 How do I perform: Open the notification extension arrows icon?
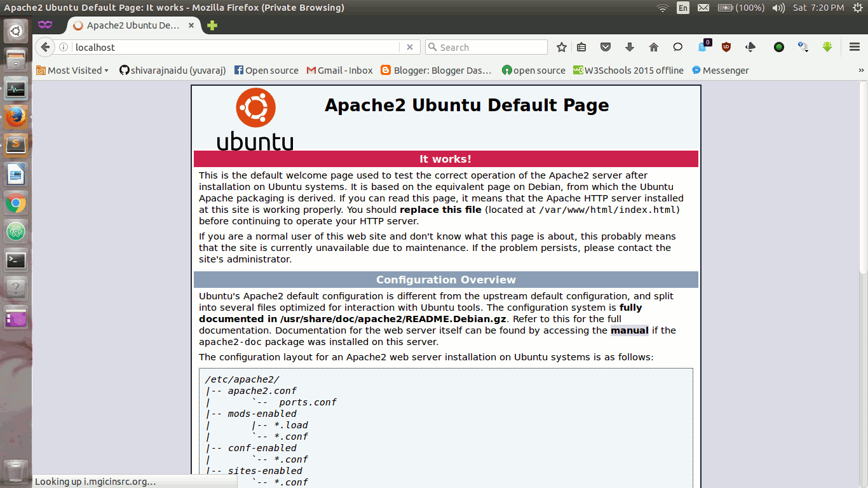[750, 47]
